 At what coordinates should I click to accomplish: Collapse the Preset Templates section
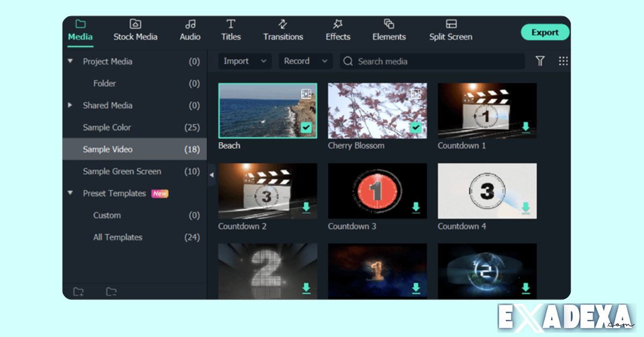point(70,193)
